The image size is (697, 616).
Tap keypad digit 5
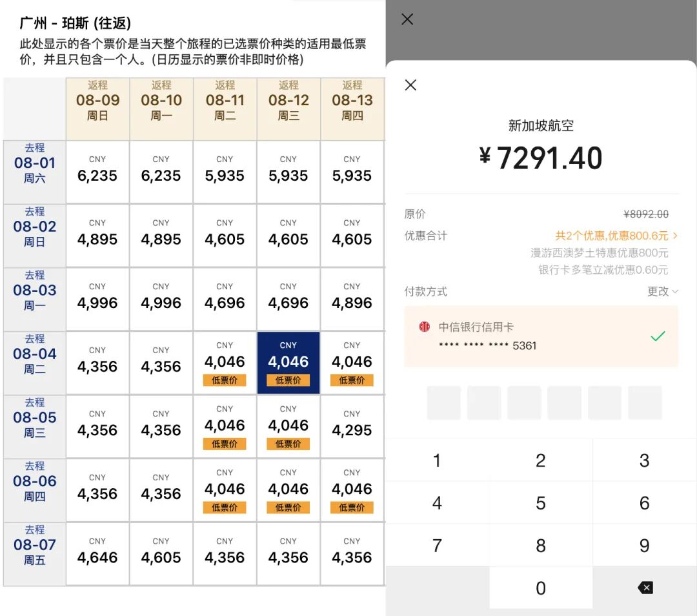(x=541, y=503)
